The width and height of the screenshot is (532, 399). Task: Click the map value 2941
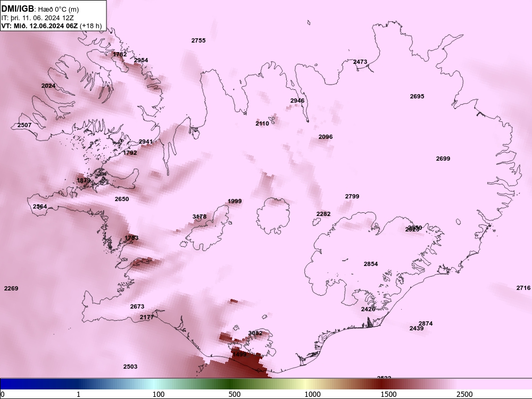[x=146, y=142]
